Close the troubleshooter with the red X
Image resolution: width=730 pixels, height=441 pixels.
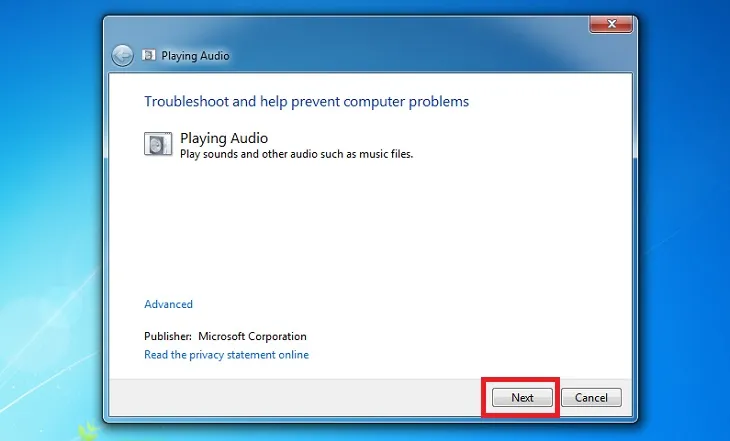pyautogui.click(x=610, y=23)
